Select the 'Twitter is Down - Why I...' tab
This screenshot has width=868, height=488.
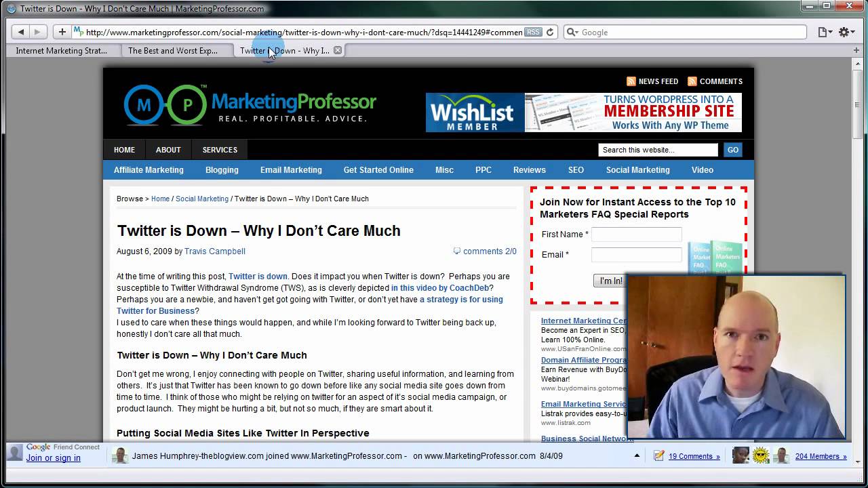[285, 50]
